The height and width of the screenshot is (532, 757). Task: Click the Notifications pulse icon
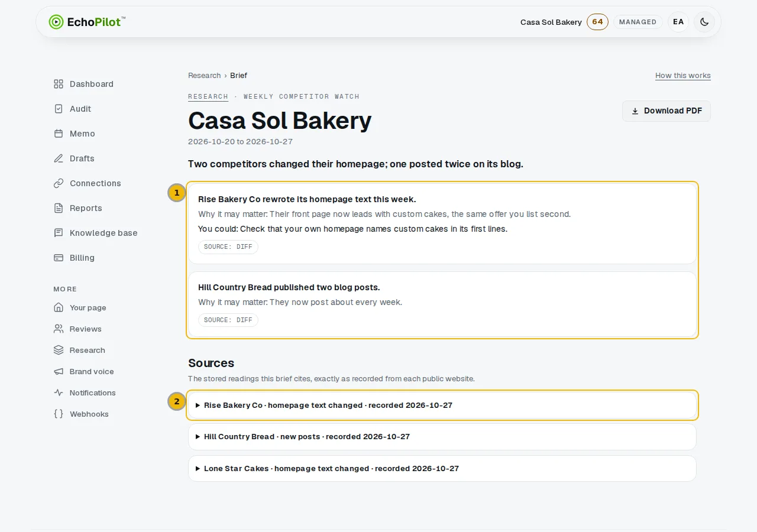[x=59, y=392]
